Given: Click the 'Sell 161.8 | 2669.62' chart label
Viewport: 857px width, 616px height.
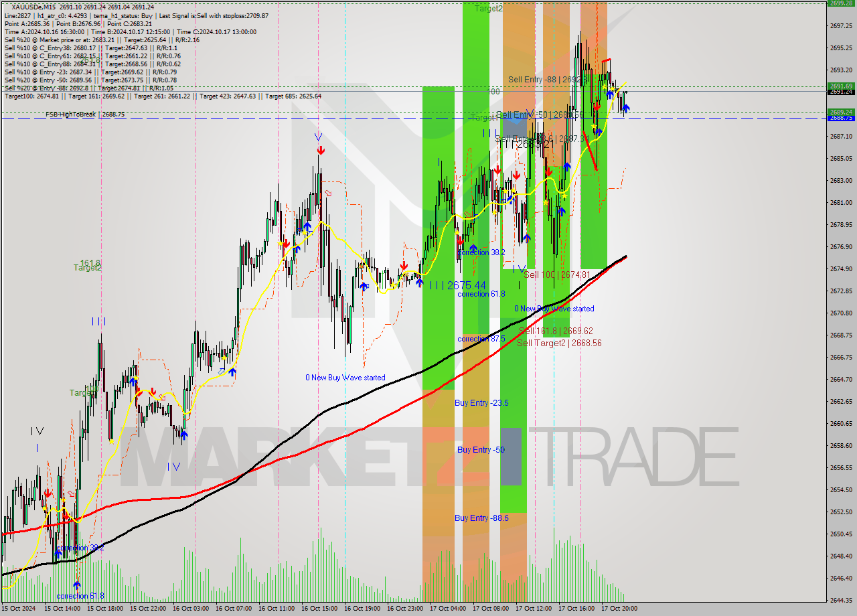Looking at the screenshot, I should pos(555,331).
